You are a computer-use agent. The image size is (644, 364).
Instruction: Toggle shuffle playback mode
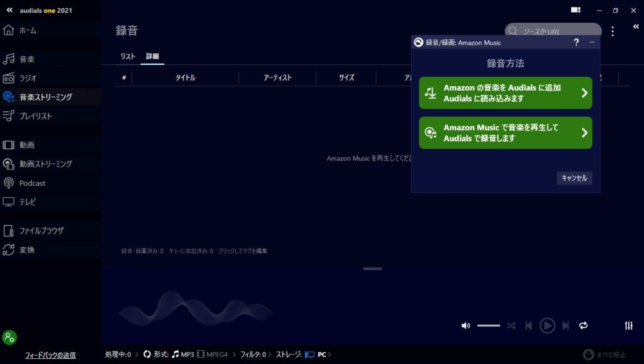[511, 326]
